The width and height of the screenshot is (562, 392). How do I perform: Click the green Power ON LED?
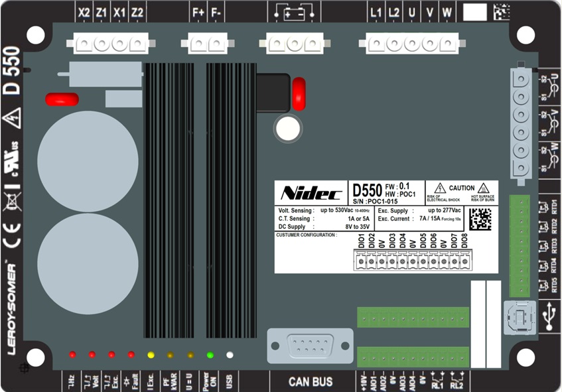click(x=210, y=355)
